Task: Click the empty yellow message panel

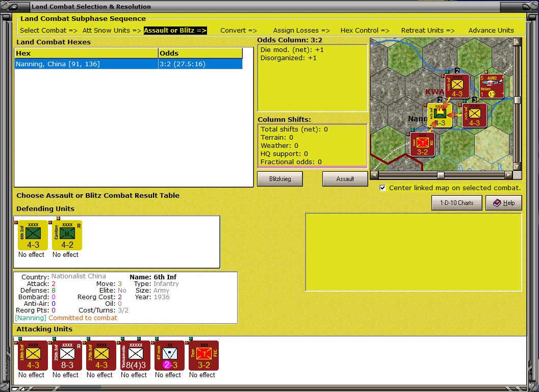Action: pyautogui.click(x=414, y=252)
